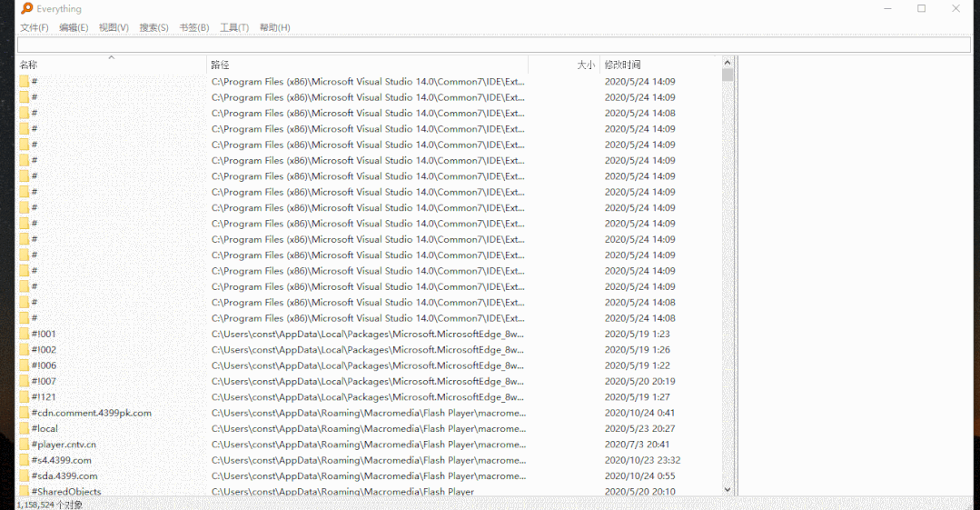The width and height of the screenshot is (980, 510).
Task: Select folder icon of #local
Action: [x=25, y=429]
